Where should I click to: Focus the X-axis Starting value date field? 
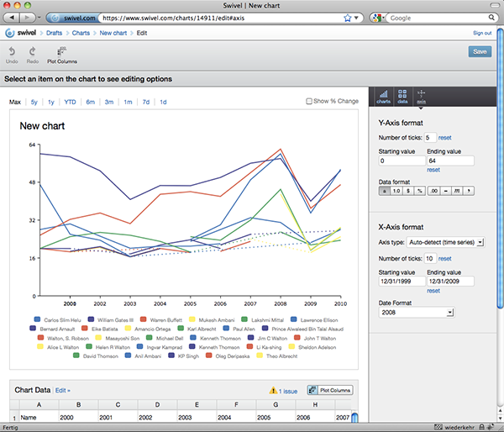[402, 282]
